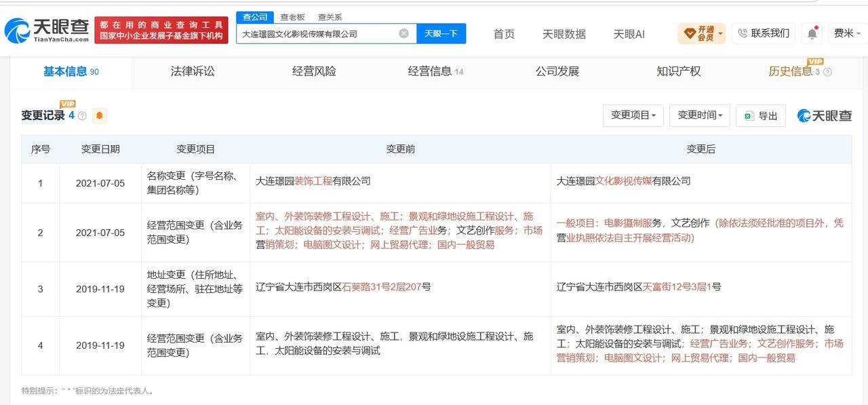Expand the 变更项目 filter dropdown
The height and width of the screenshot is (405, 868).
point(633,115)
